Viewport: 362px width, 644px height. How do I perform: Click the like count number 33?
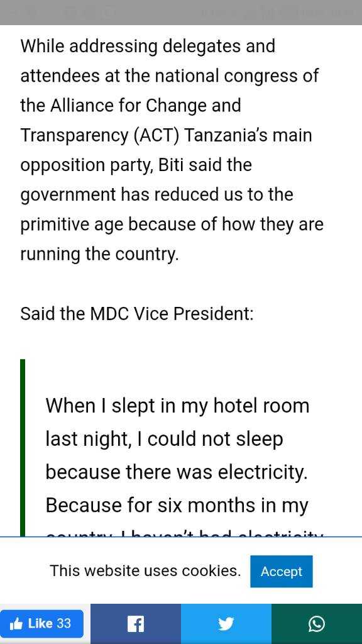pyautogui.click(x=63, y=623)
